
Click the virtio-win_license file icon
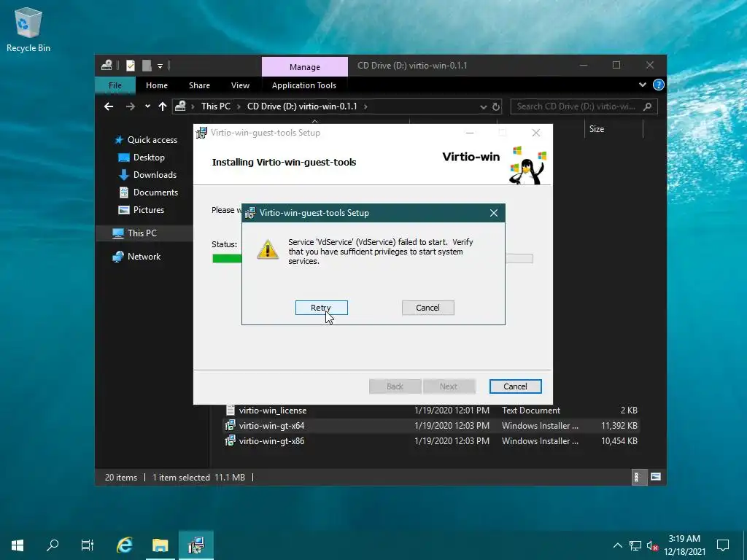click(230, 410)
